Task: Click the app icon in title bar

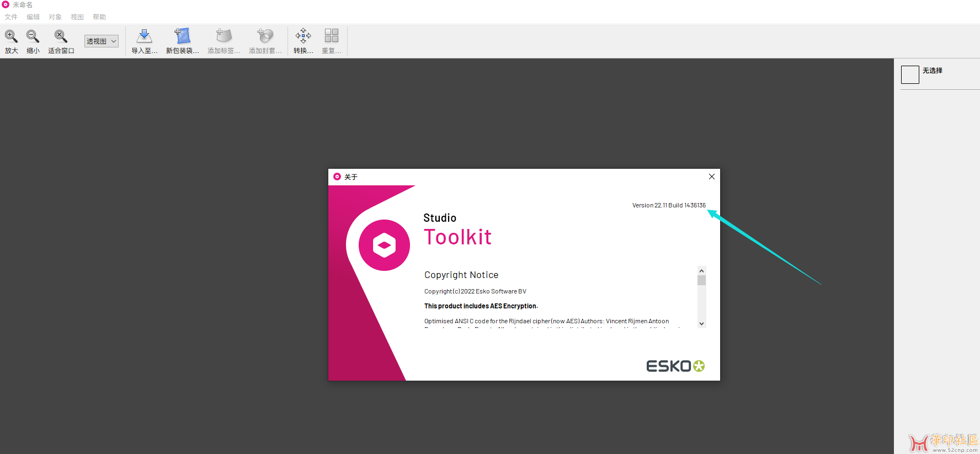Action: point(6,4)
